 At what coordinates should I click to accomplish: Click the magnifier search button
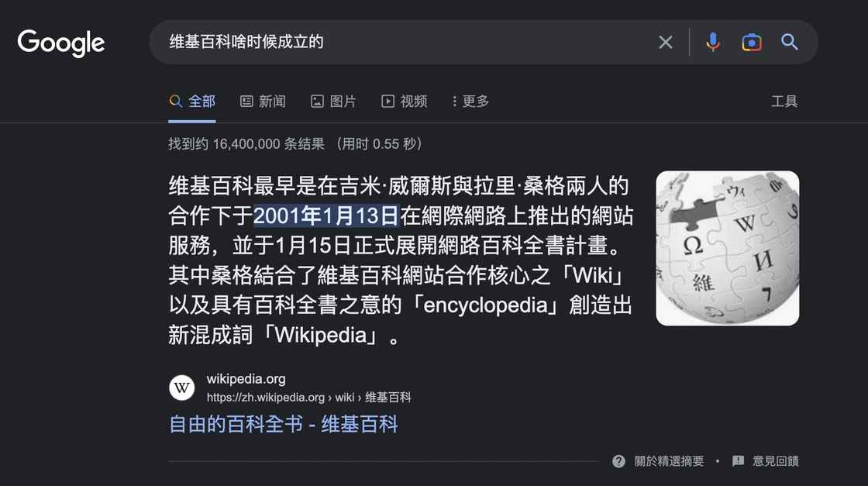click(x=790, y=42)
